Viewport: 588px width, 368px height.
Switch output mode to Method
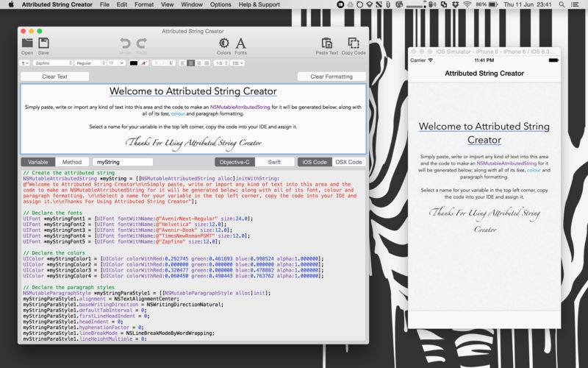click(x=72, y=162)
